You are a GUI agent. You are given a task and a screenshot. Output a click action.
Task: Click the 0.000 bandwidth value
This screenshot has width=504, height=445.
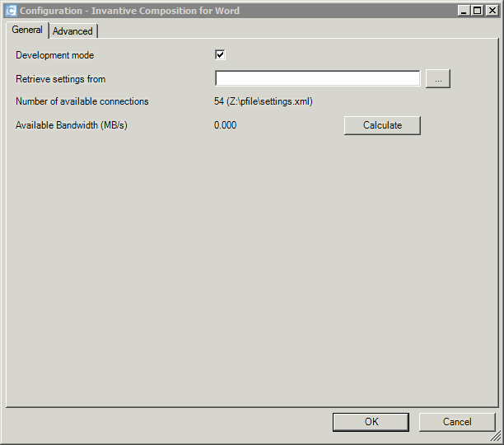[x=226, y=125]
